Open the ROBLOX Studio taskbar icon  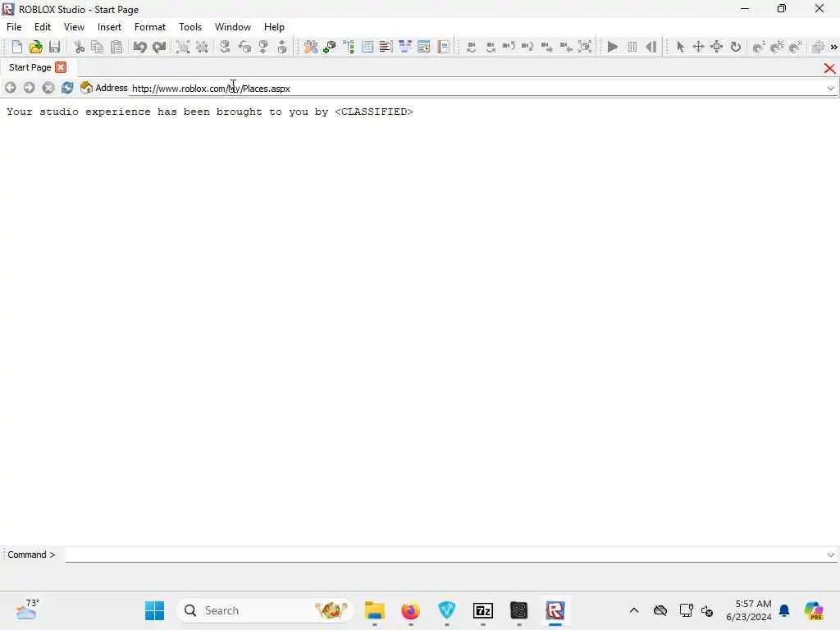555,610
